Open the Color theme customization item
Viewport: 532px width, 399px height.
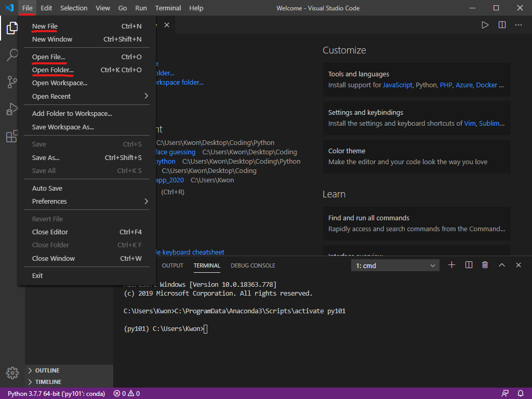click(417, 157)
